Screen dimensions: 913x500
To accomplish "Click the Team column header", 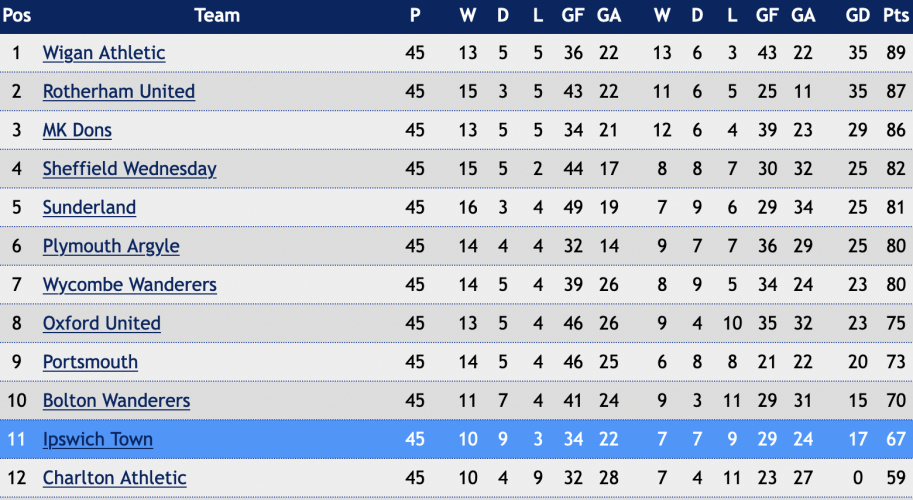I will click(217, 15).
